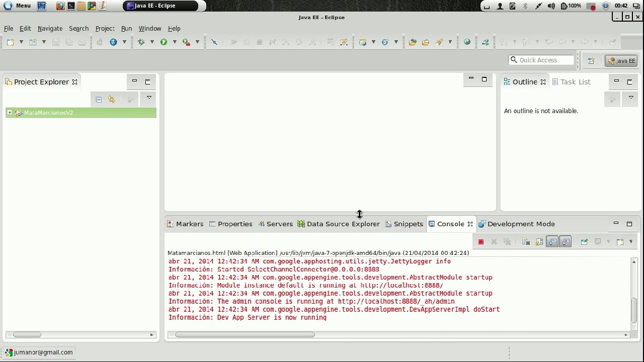Open the Run menu
Screen dimensions: 644x362
click(126, 29)
